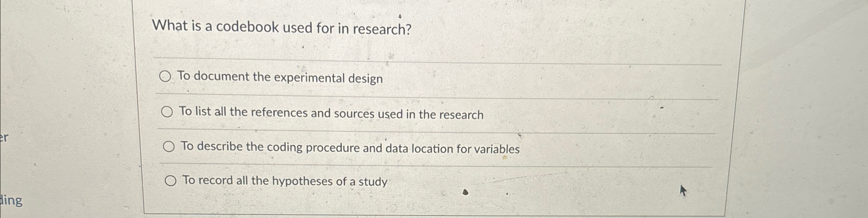Image resolution: width=868 pixels, height=218 pixels.
Task: Click the answer text 'To document the experimental design'
Action: (x=281, y=77)
